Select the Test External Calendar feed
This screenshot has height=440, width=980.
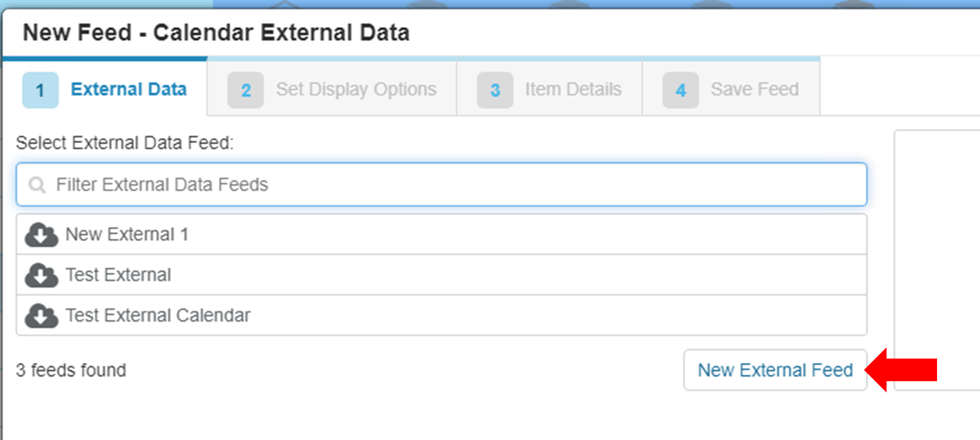point(158,315)
